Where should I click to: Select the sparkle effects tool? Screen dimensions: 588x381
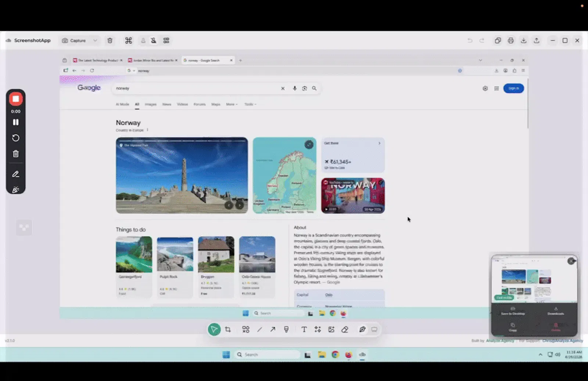click(318, 329)
